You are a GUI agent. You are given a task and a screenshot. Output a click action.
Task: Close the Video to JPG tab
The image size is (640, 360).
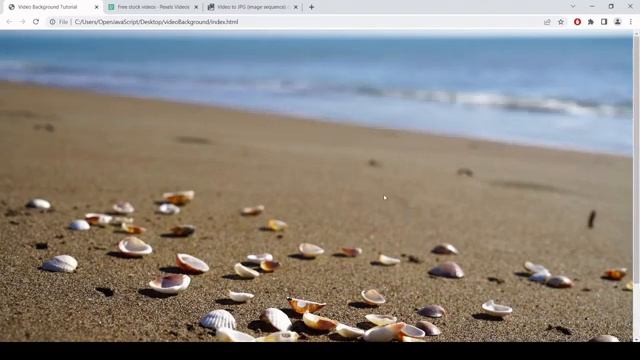296,7
